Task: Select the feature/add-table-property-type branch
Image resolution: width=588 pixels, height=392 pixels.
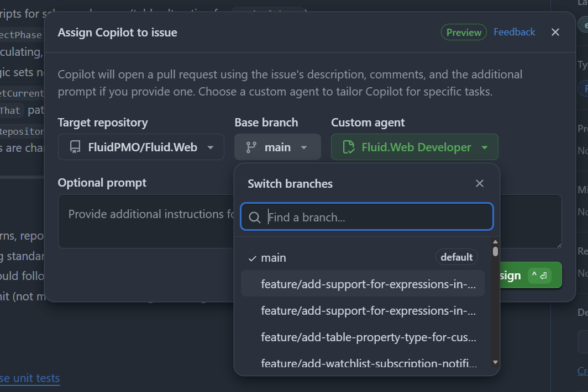Action: pos(368,337)
